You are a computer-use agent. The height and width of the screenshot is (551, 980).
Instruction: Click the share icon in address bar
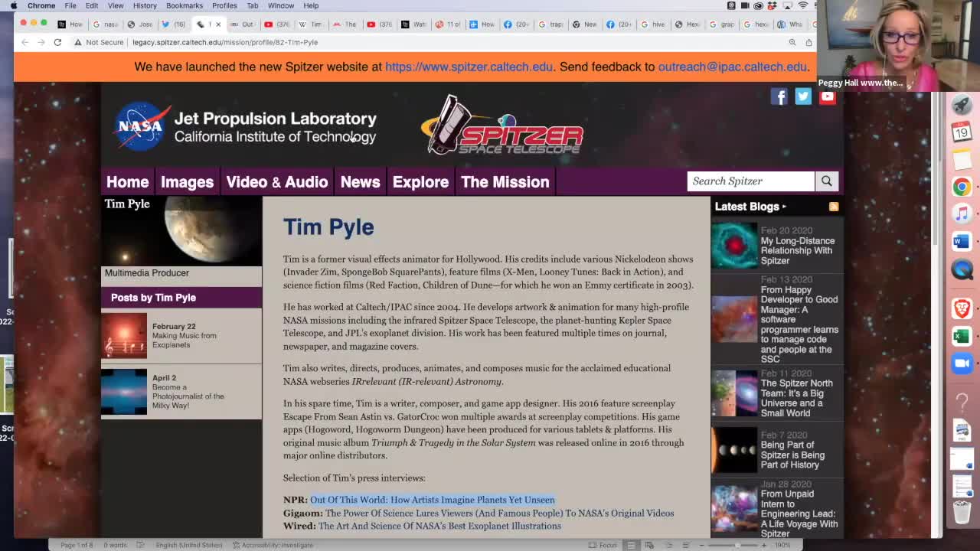808,42
